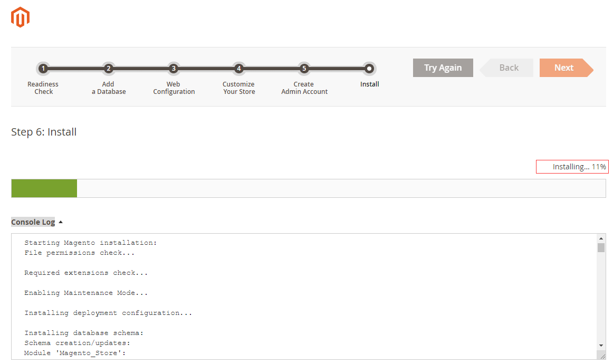Click the Magento logo icon

pos(20,17)
